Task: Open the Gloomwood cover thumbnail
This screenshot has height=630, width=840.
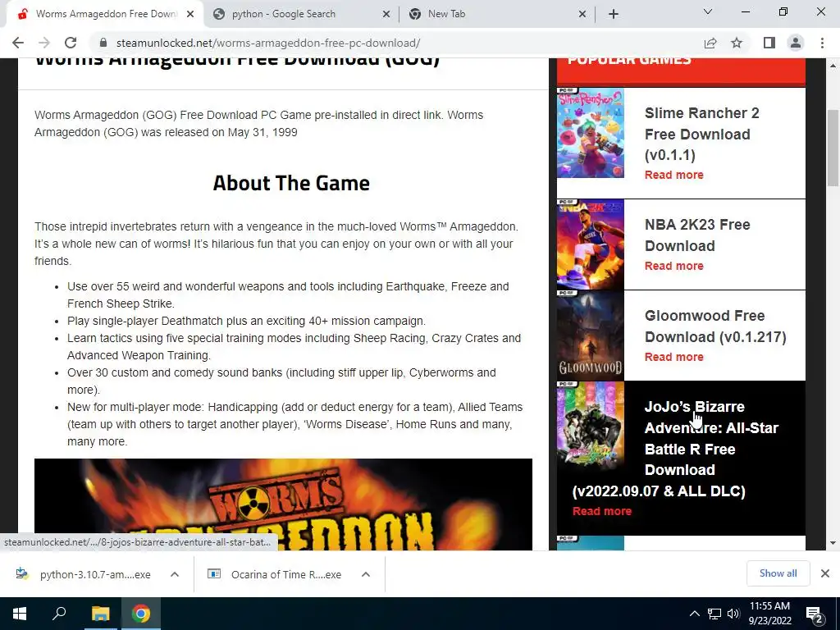Action: pos(591,336)
